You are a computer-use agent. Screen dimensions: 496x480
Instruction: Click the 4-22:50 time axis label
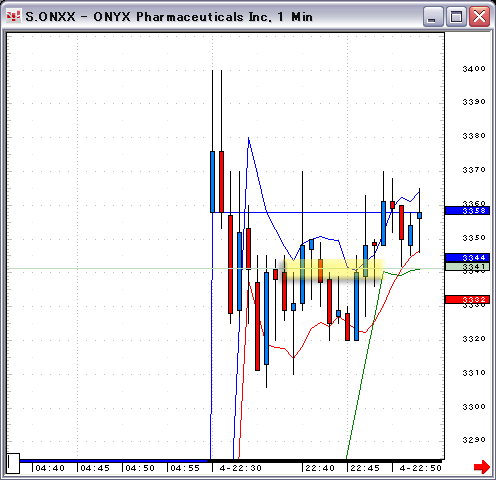[420, 468]
